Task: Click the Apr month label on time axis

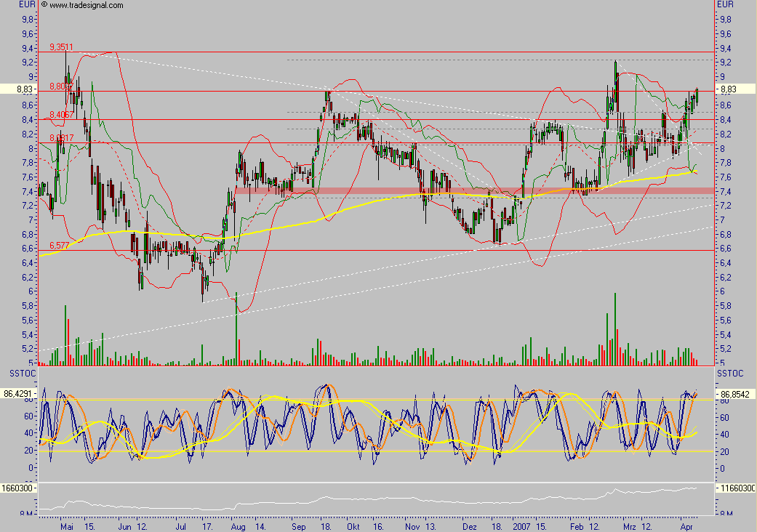Action: pos(686,527)
